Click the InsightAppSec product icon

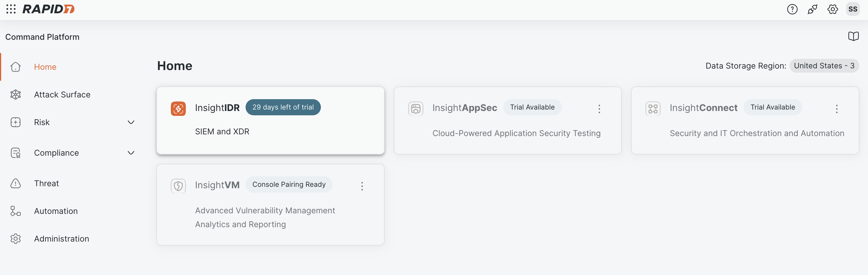click(416, 108)
